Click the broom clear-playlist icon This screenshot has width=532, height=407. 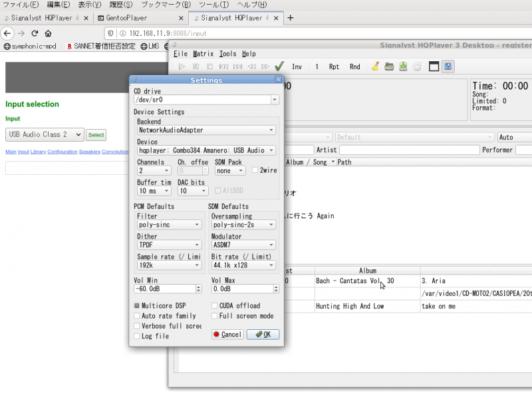(375, 67)
